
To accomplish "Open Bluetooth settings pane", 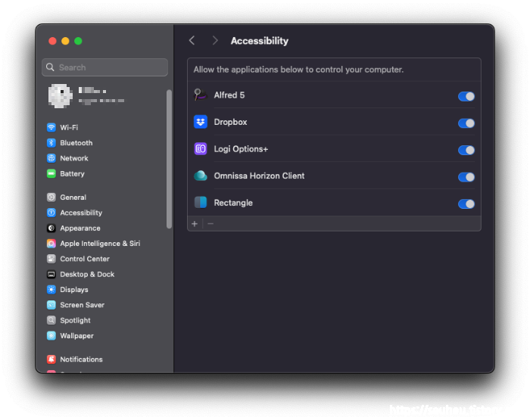I will 76,143.
